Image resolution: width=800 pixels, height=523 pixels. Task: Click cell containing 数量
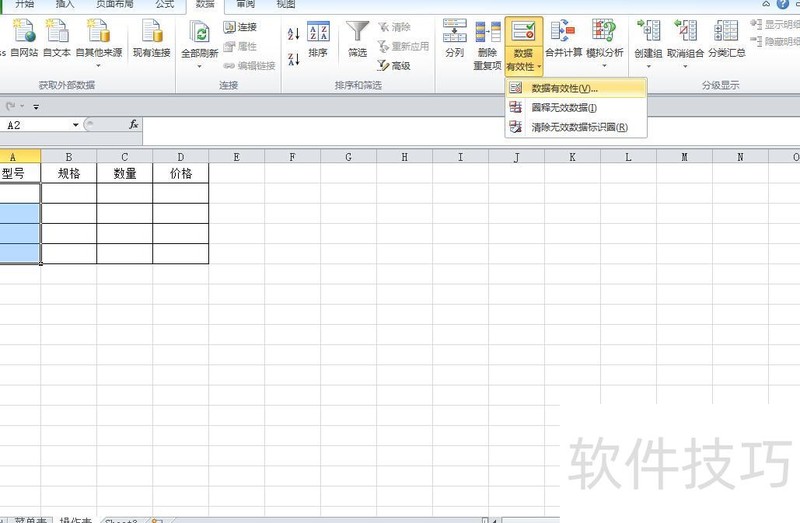[124, 173]
